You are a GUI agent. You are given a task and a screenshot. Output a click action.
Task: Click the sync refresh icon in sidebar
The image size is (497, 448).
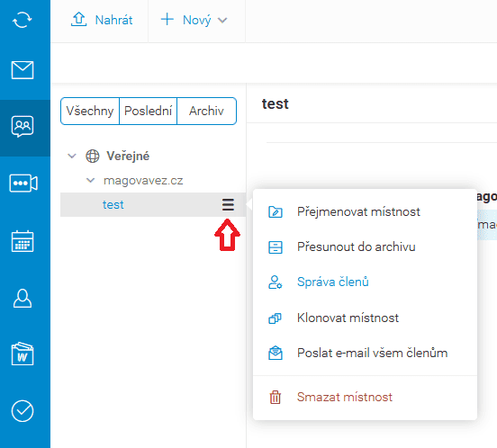[23, 20]
